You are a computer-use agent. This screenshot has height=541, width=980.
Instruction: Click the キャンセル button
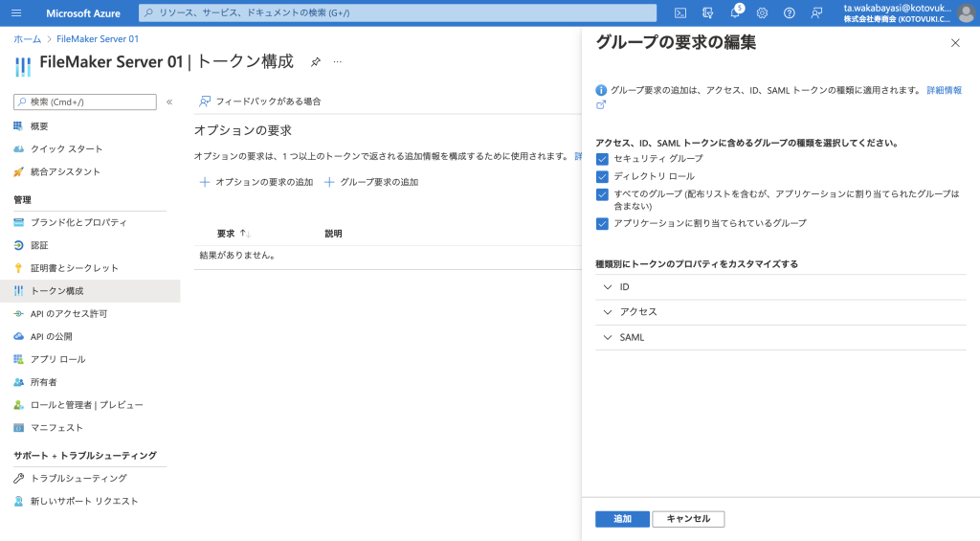pyautogui.click(x=688, y=518)
